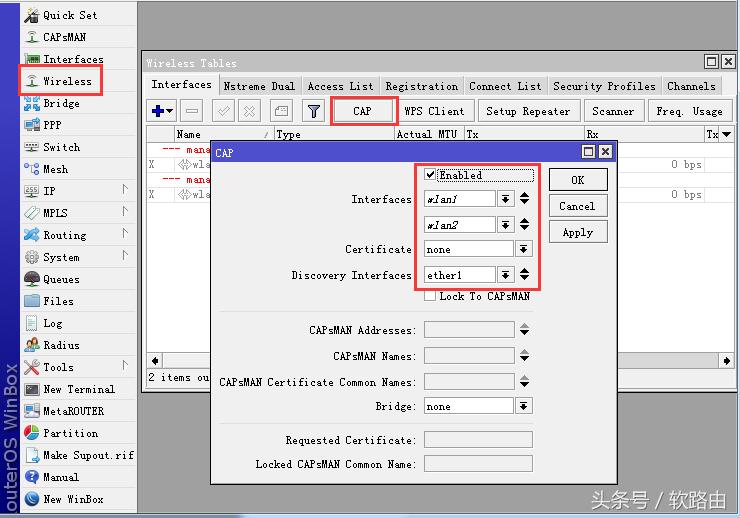740x518 pixels.
Task: Click OK in the CAP dialog
Action: pyautogui.click(x=578, y=180)
